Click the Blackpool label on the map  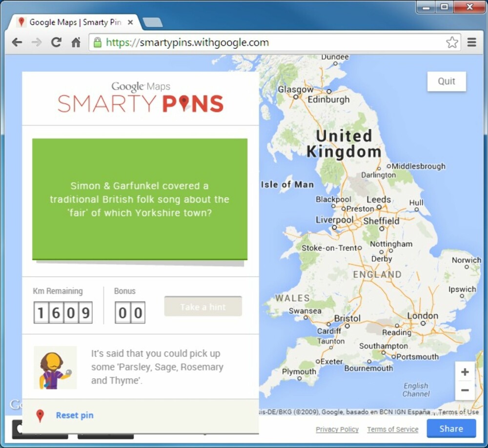(333, 199)
